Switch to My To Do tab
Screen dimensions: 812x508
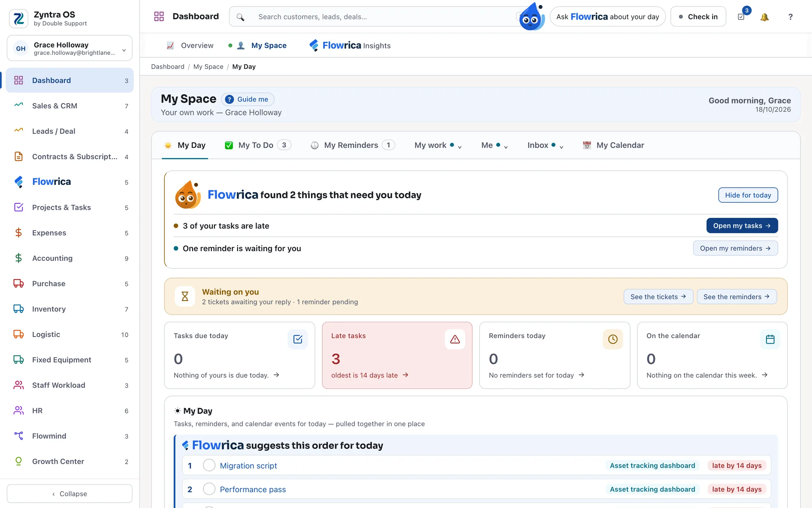coord(258,145)
